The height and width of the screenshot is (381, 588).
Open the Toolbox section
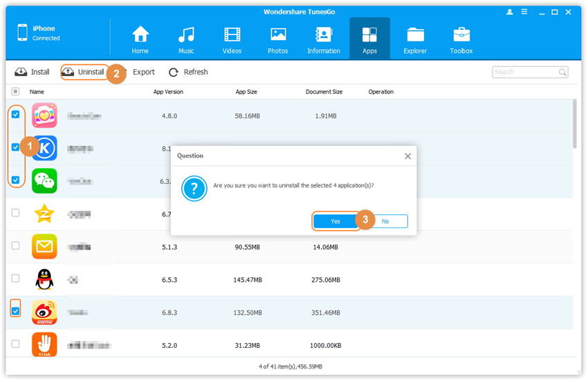461,39
